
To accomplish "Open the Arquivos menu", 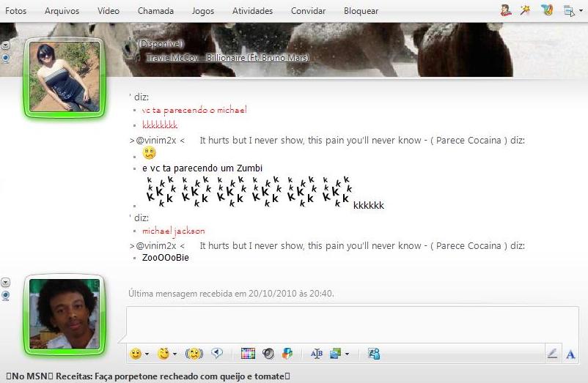I will point(62,11).
